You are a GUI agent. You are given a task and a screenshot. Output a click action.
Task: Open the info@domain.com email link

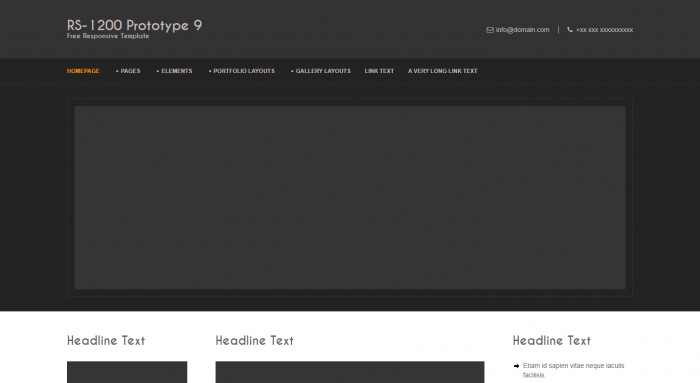tap(522, 30)
